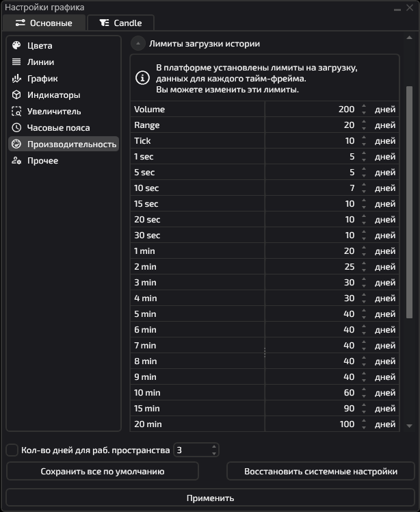
Task: Increase the Volume days limit
Action: (x=364, y=106)
